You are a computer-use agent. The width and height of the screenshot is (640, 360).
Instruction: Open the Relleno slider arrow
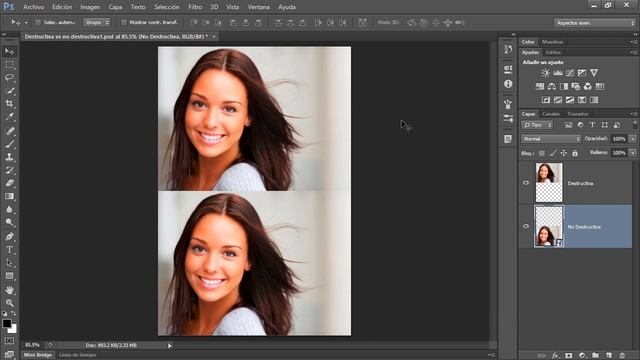pyautogui.click(x=633, y=153)
